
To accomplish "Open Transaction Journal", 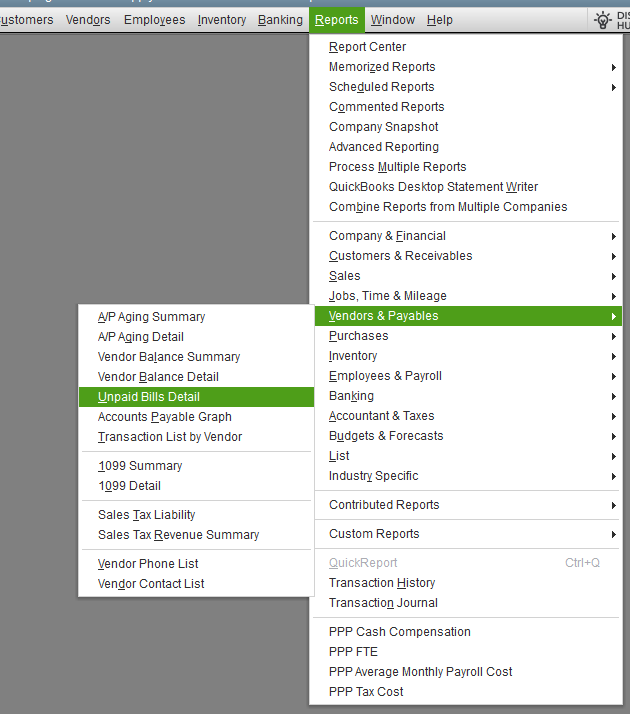I will click(x=466, y=603).
